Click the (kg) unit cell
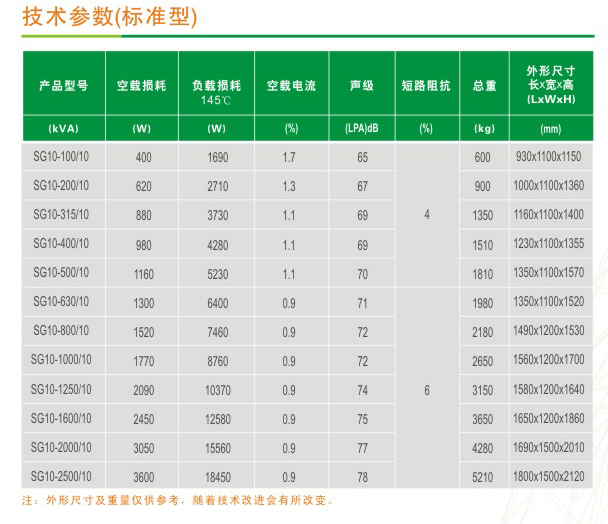 coord(484,128)
